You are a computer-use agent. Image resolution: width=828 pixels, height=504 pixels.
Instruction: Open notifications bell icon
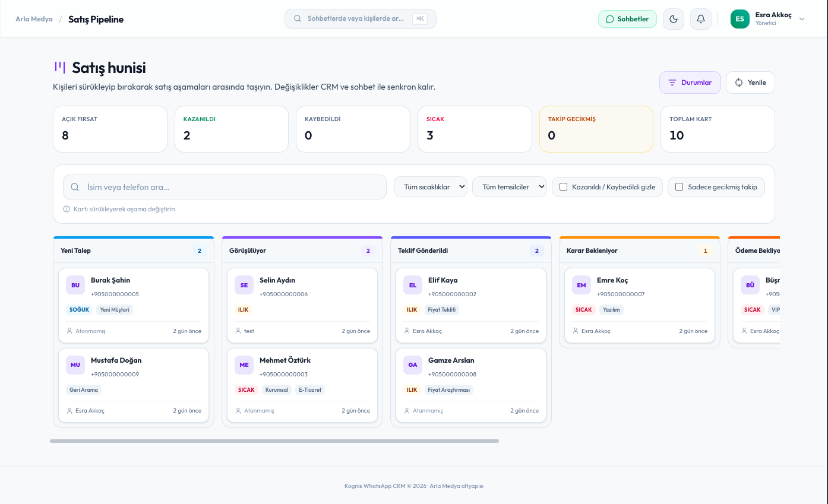pyautogui.click(x=701, y=19)
